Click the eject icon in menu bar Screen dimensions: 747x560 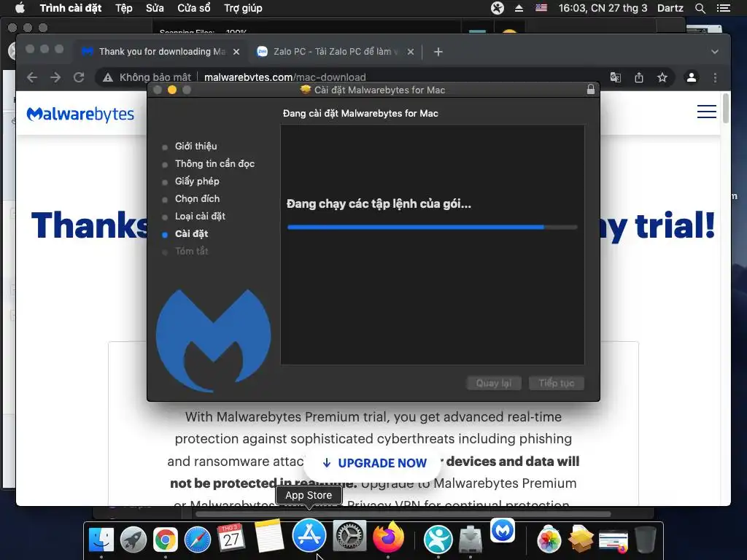coord(519,8)
